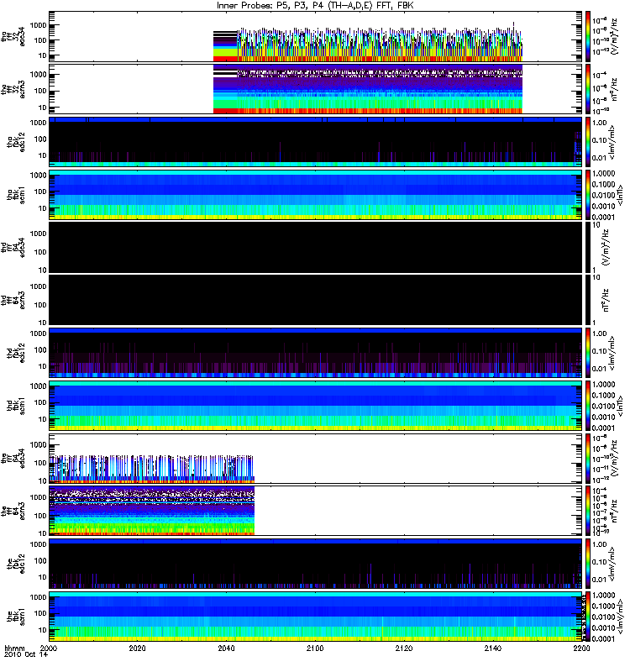This screenshot has height=672, width=630.
Task: Click the thd fff 64 edc34 panel label
Action: [x=13, y=247]
